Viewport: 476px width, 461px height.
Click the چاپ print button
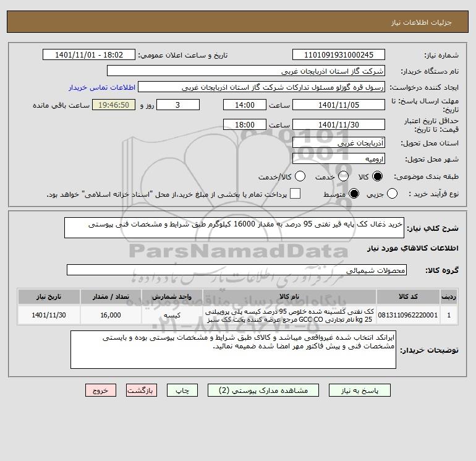[x=182, y=390]
